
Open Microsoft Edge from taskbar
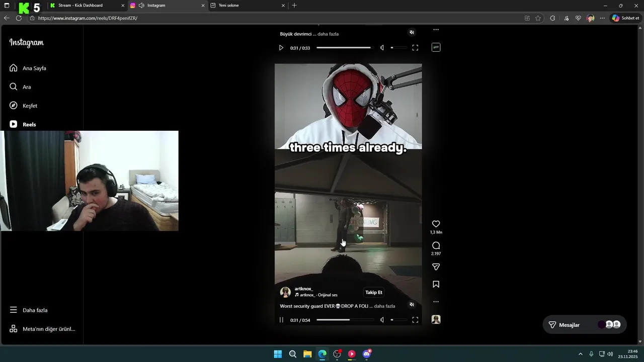point(322,354)
